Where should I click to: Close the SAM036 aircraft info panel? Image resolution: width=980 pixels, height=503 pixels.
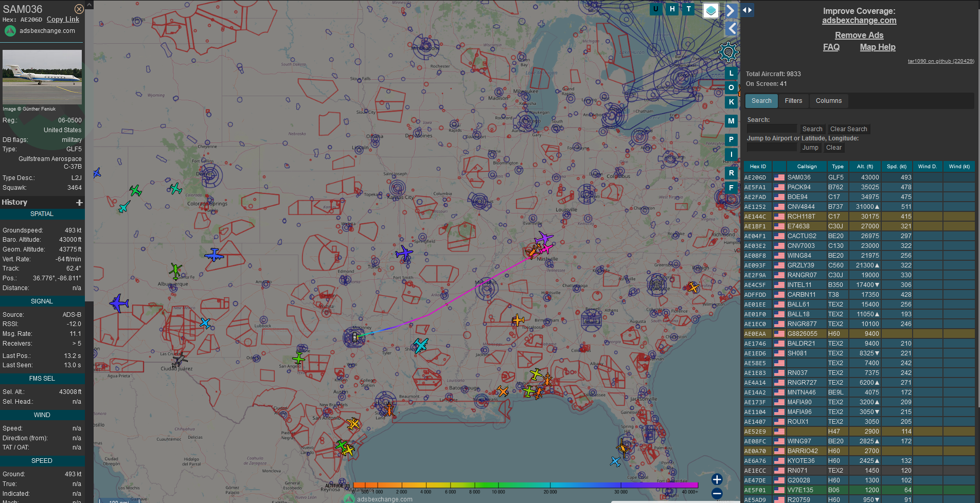[79, 9]
